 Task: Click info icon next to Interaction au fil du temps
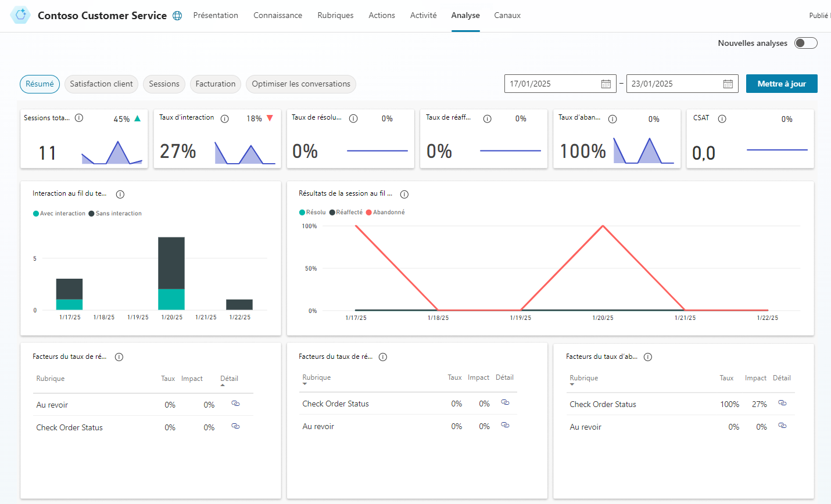click(x=120, y=195)
